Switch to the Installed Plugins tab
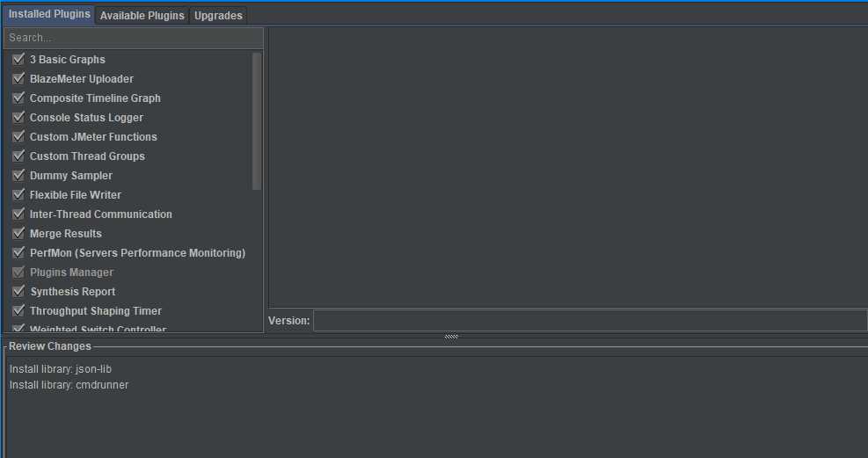868x458 pixels. point(48,14)
